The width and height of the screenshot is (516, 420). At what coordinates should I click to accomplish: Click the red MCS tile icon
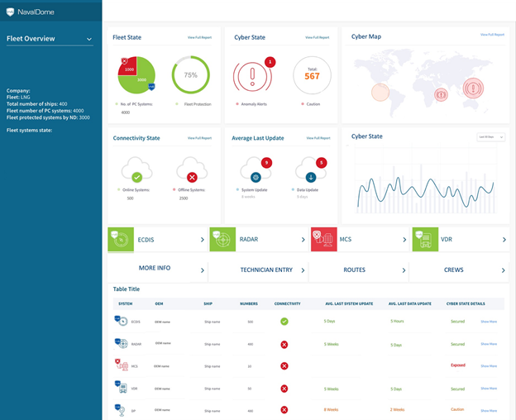point(323,240)
